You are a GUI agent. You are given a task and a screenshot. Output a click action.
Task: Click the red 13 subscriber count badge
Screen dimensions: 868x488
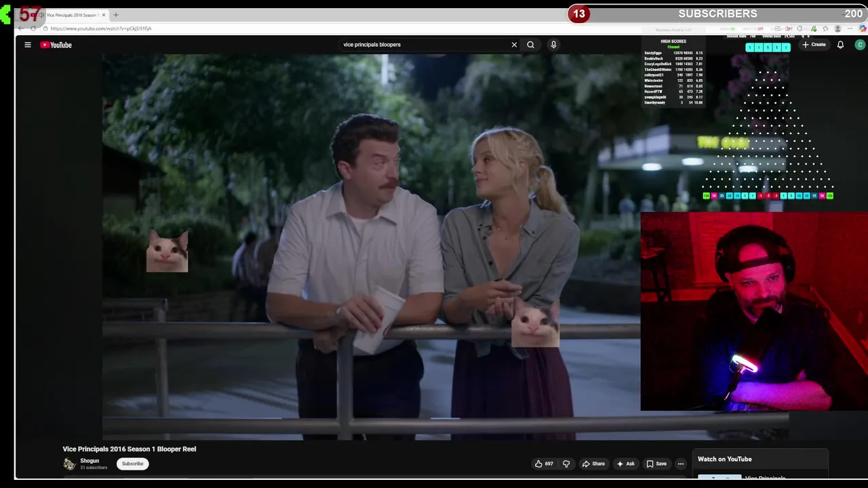click(578, 14)
